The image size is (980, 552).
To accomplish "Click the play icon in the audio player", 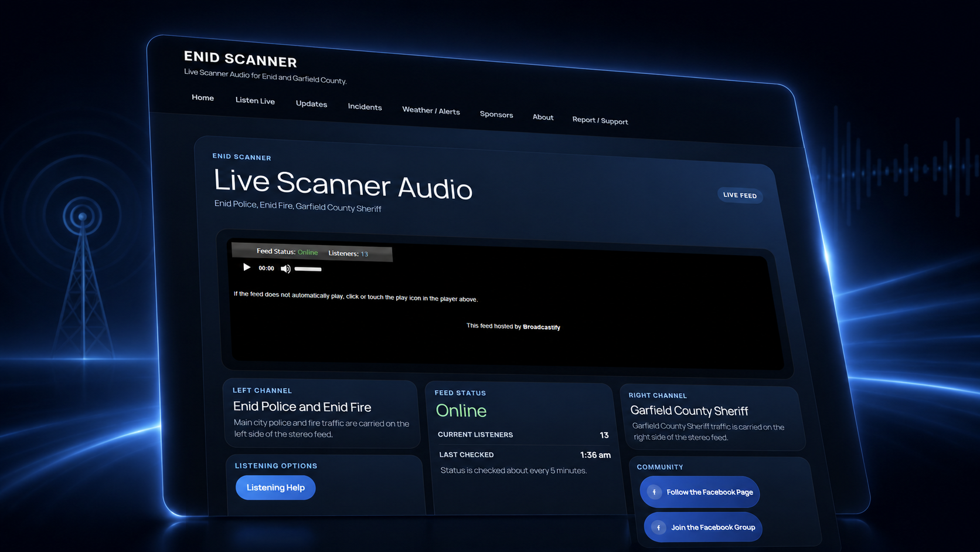I will (x=247, y=267).
